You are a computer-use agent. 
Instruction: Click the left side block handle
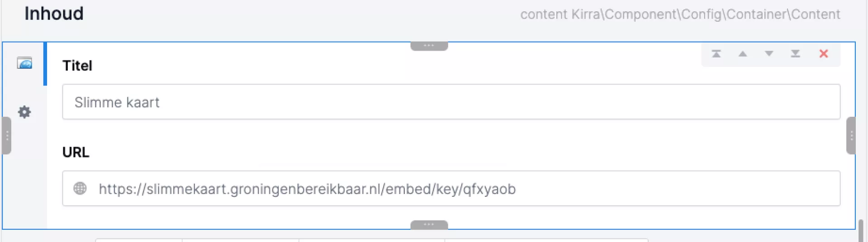click(7, 136)
